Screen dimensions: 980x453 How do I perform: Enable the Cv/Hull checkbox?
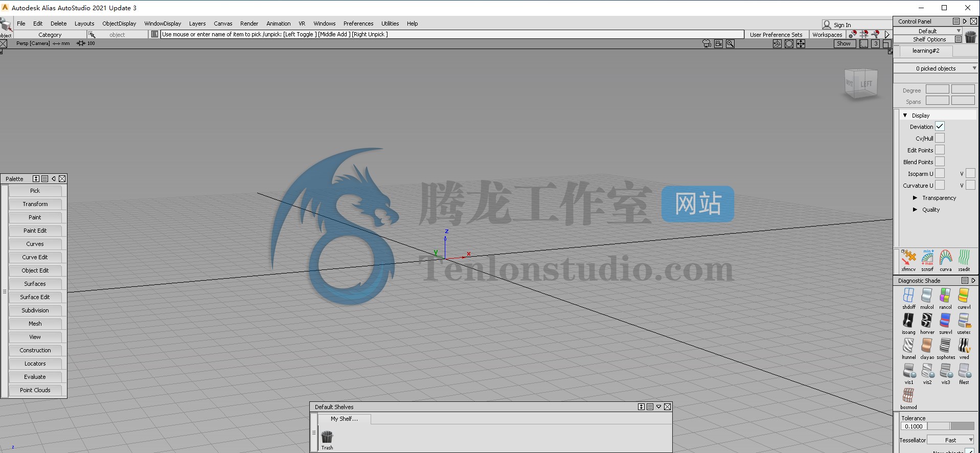[x=940, y=138]
